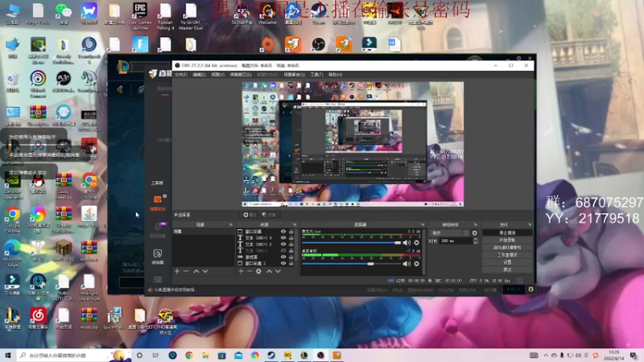This screenshot has height=362, width=644.
Task: Add a new source with the plus button
Action: 241,271
